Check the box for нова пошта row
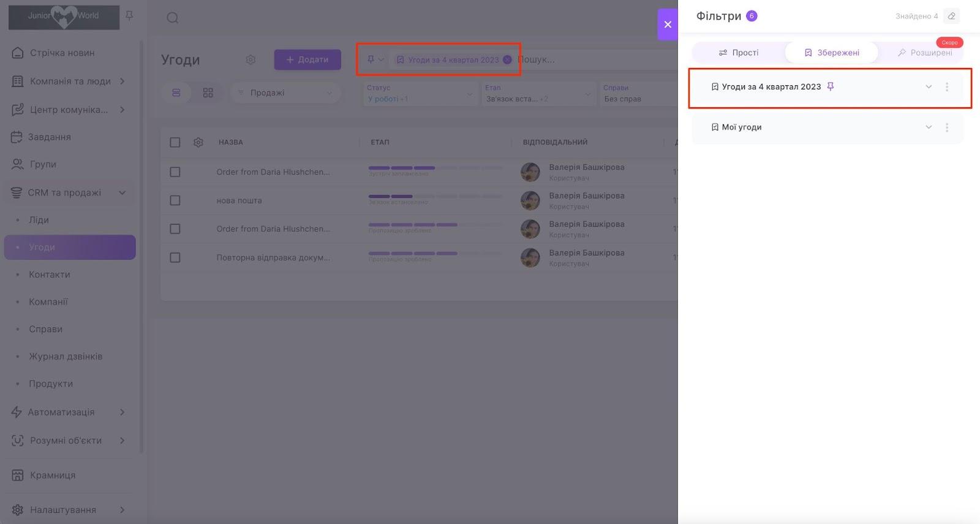The image size is (980, 524). click(175, 200)
